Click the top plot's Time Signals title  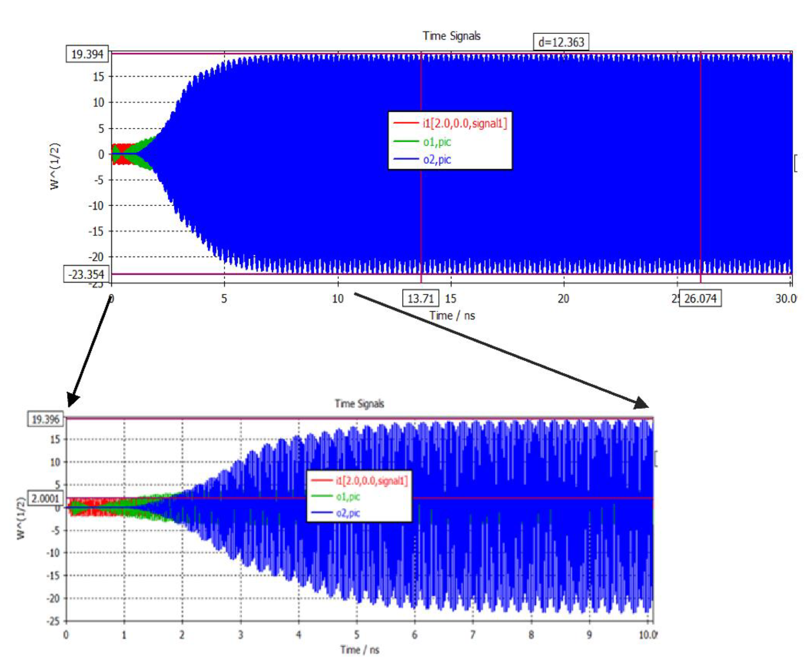[451, 36]
